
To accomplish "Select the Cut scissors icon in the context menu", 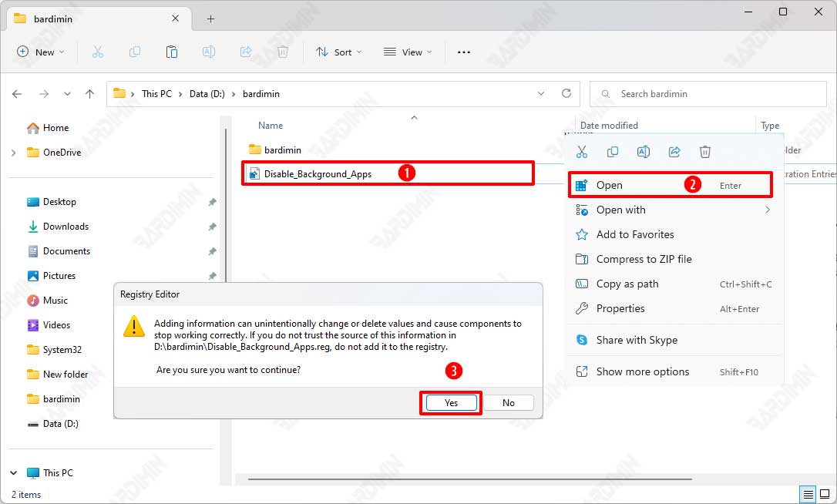I will click(582, 152).
